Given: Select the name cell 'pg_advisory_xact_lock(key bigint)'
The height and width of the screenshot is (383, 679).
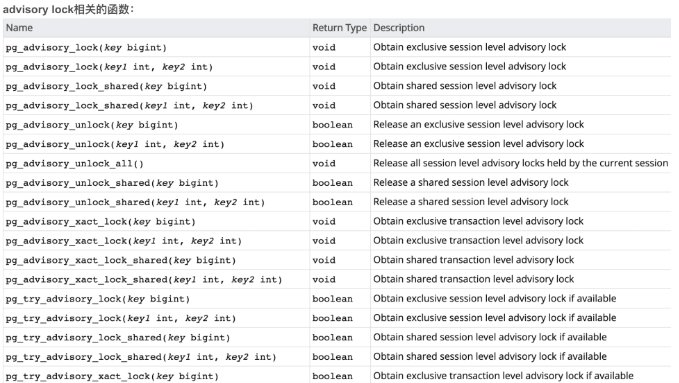Looking at the screenshot, I should click(x=100, y=222).
